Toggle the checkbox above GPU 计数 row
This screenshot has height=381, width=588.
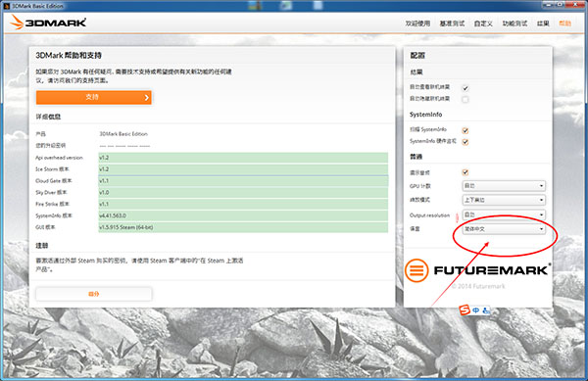click(465, 172)
